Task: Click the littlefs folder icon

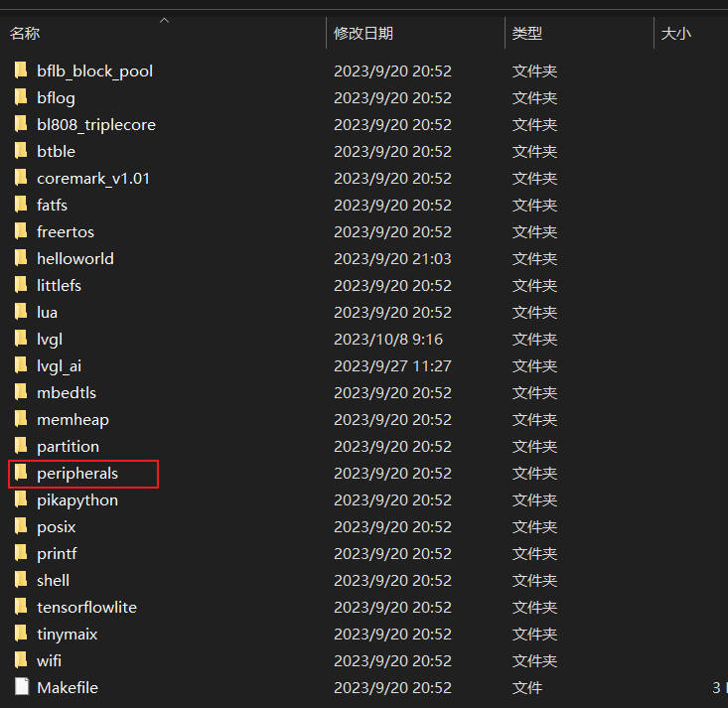Action: coord(21,286)
